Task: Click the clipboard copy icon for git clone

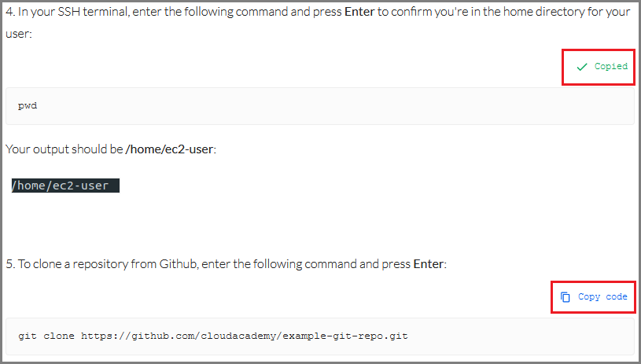Action: [565, 297]
